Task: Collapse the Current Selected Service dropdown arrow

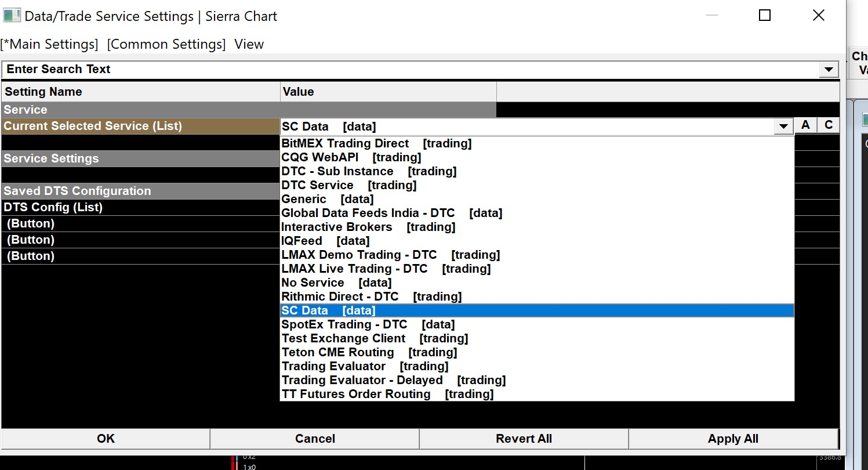Action: pyautogui.click(x=784, y=126)
